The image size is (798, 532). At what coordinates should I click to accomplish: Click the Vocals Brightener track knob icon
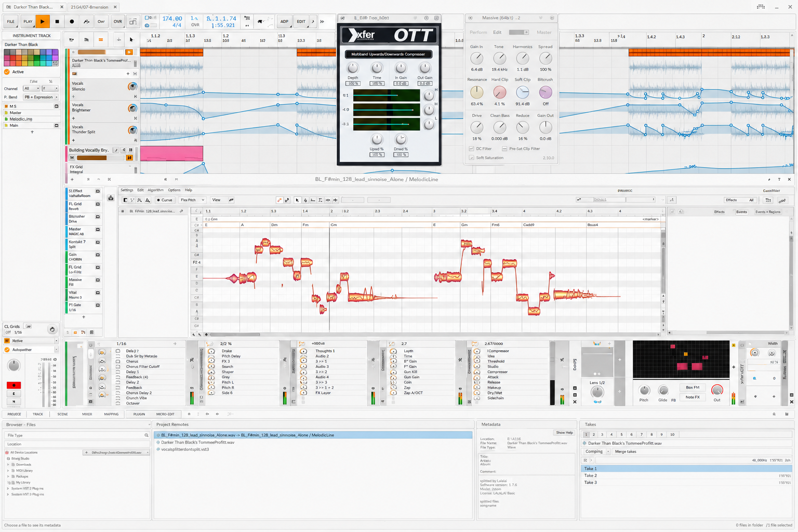(x=132, y=108)
